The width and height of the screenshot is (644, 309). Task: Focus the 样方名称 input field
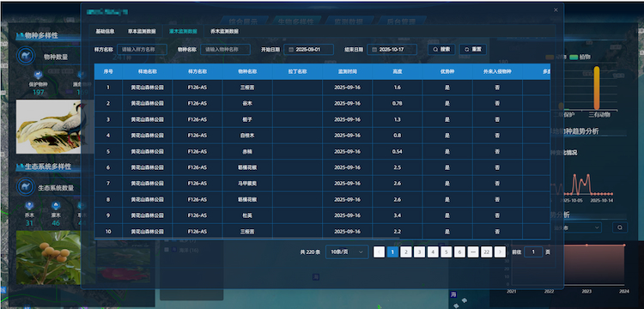point(142,49)
